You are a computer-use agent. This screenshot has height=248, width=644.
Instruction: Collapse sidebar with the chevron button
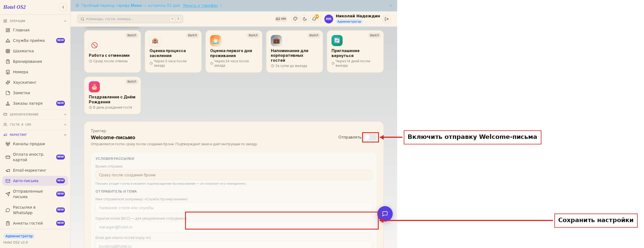pos(63,7)
